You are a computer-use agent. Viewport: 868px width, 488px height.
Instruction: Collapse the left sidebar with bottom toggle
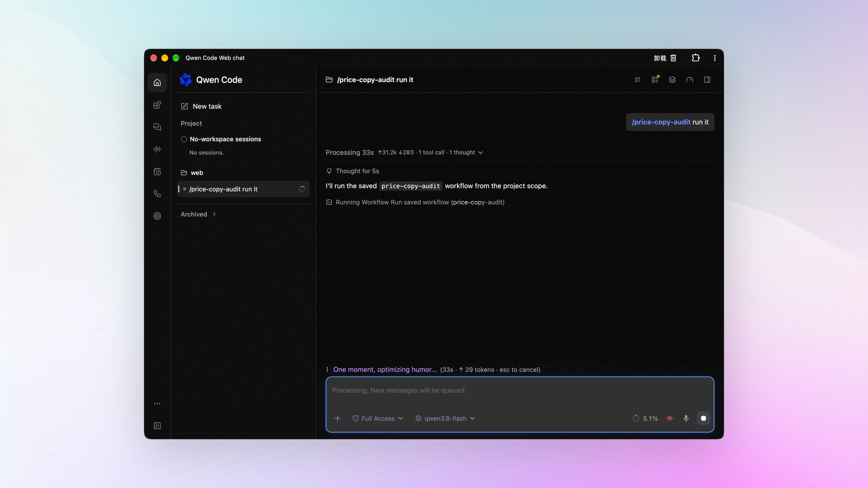click(x=157, y=426)
